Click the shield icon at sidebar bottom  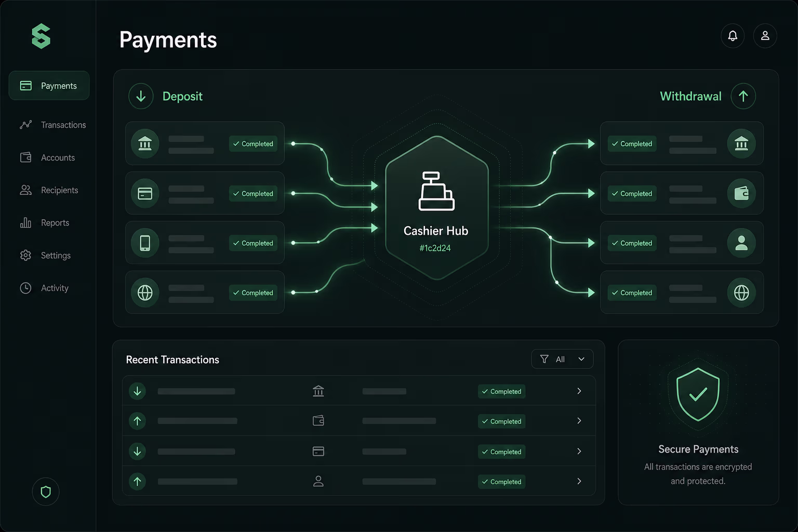[46, 491]
